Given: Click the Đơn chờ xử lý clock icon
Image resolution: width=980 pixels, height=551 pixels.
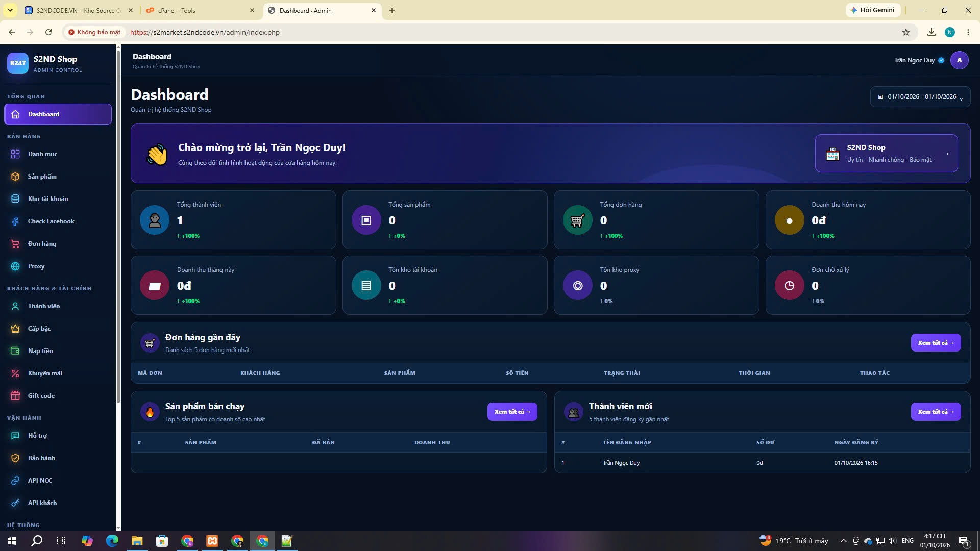Looking at the screenshot, I should pos(790,286).
